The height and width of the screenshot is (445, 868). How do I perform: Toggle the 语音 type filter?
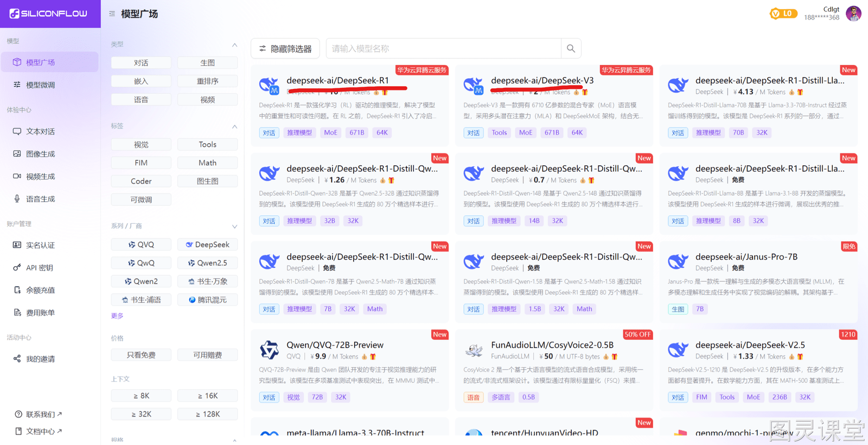(x=141, y=100)
